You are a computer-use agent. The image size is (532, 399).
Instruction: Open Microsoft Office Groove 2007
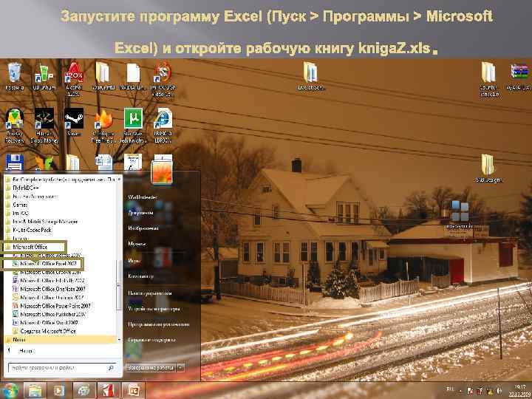tap(47, 272)
